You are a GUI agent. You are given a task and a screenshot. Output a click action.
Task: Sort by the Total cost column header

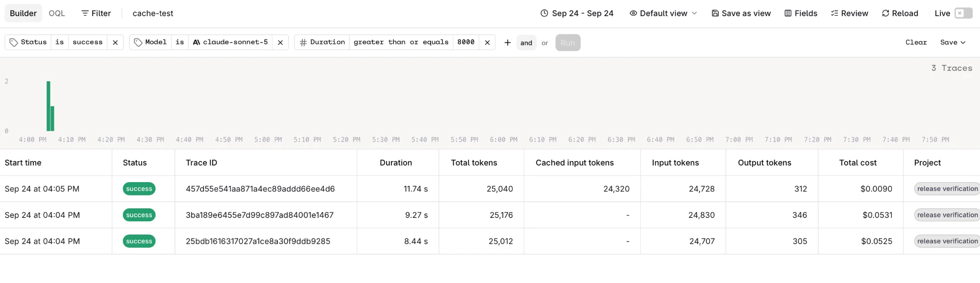coord(858,163)
